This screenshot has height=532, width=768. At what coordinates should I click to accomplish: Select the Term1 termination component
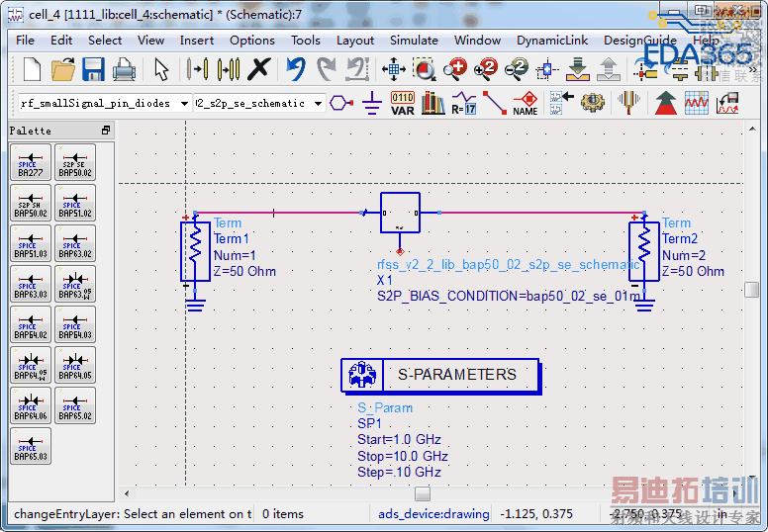[x=195, y=251]
